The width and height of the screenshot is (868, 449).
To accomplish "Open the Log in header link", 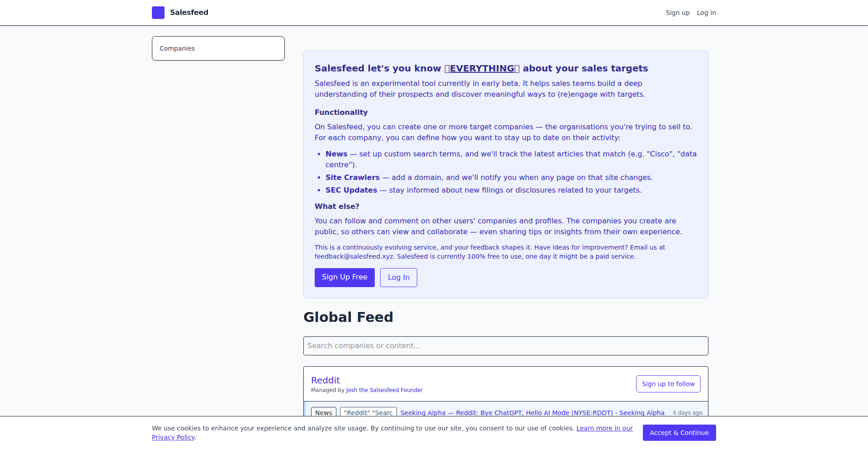I will (x=706, y=13).
